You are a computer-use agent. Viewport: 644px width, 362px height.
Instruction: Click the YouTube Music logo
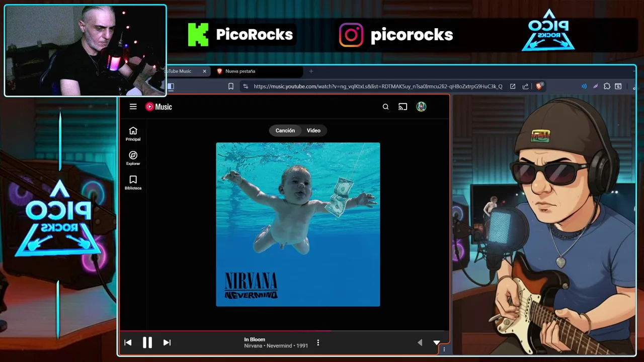coord(158,107)
